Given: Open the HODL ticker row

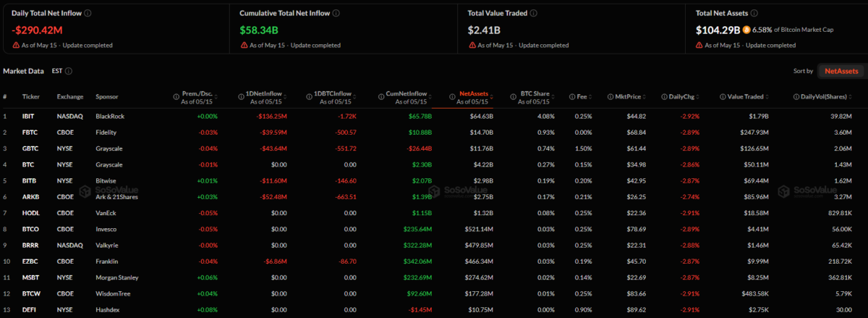Looking at the screenshot, I should (x=434, y=212).
